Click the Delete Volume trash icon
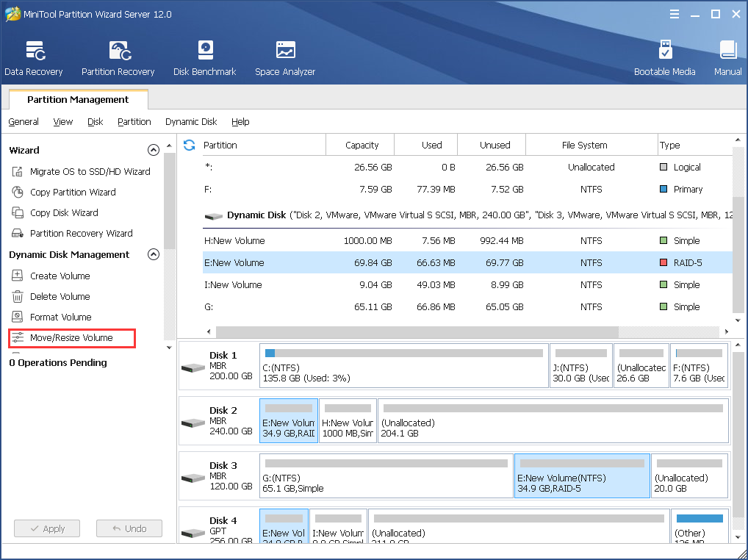The width and height of the screenshot is (748, 560). 17,296
